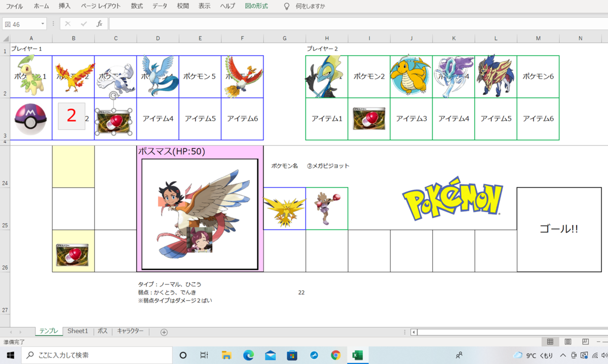The height and width of the screenshot is (364, 608).
Task: Open the 表示 ribbon tab
Action: tap(205, 6)
